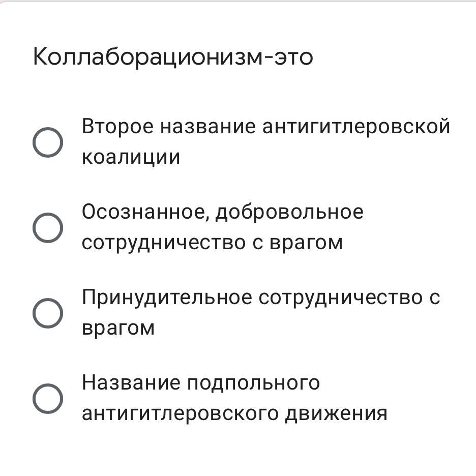476x476 pixels.
Task: Select the text 'Название подпольного'
Action: [x=201, y=383]
